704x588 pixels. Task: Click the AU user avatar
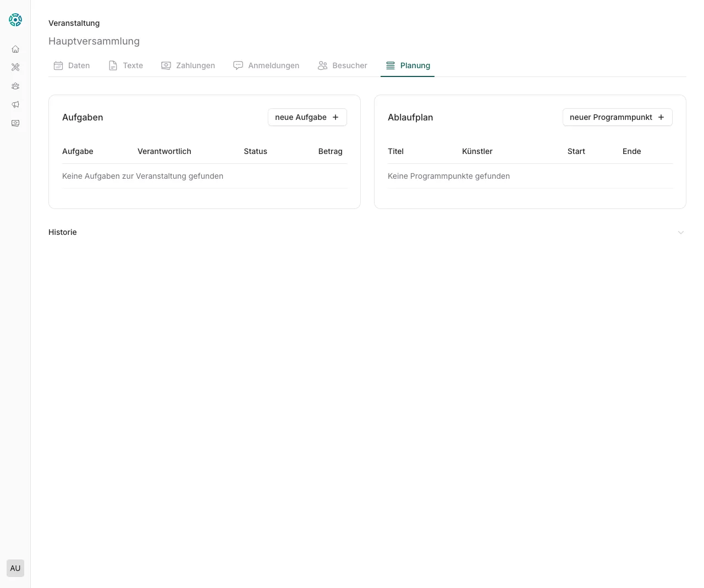[x=15, y=568]
